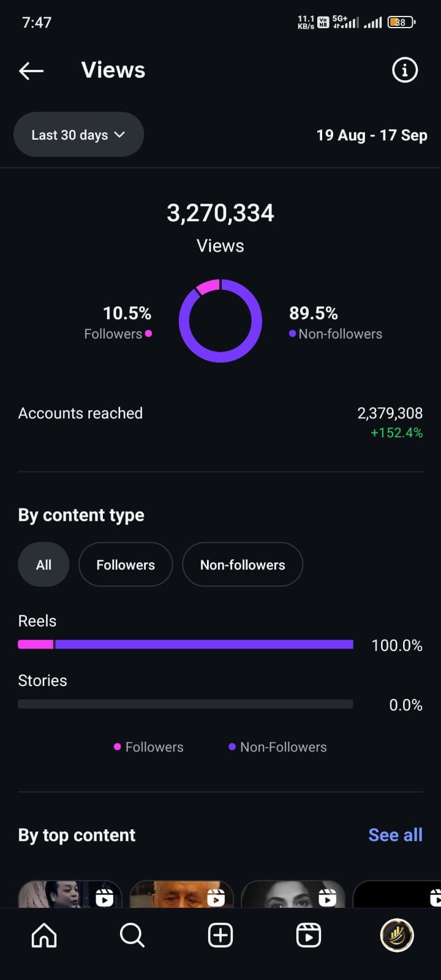441x980 pixels.
Task: Tap the See all link
Action: tap(395, 835)
